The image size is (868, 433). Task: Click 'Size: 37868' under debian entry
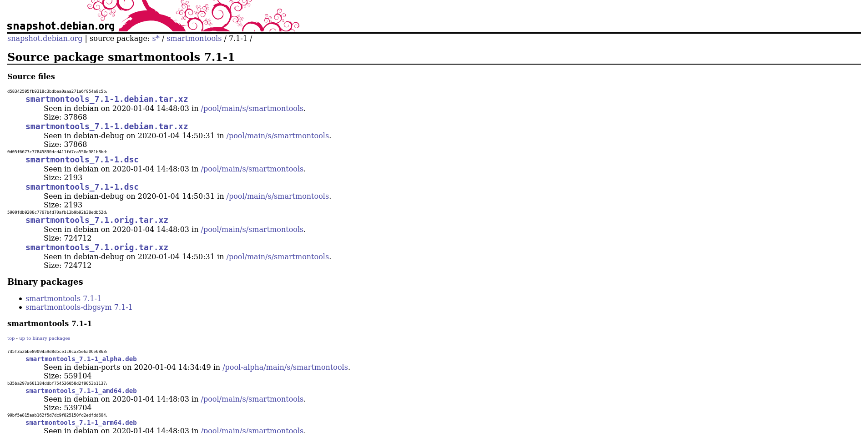65,117
